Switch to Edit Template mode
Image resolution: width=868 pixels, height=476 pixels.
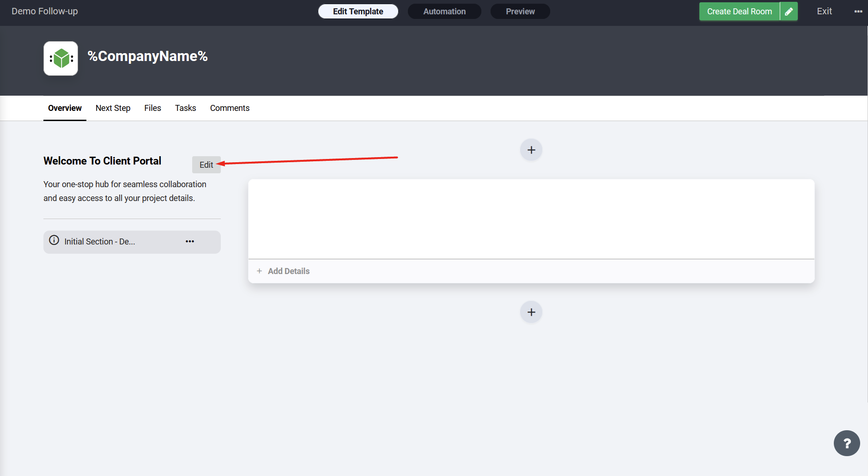point(358,12)
